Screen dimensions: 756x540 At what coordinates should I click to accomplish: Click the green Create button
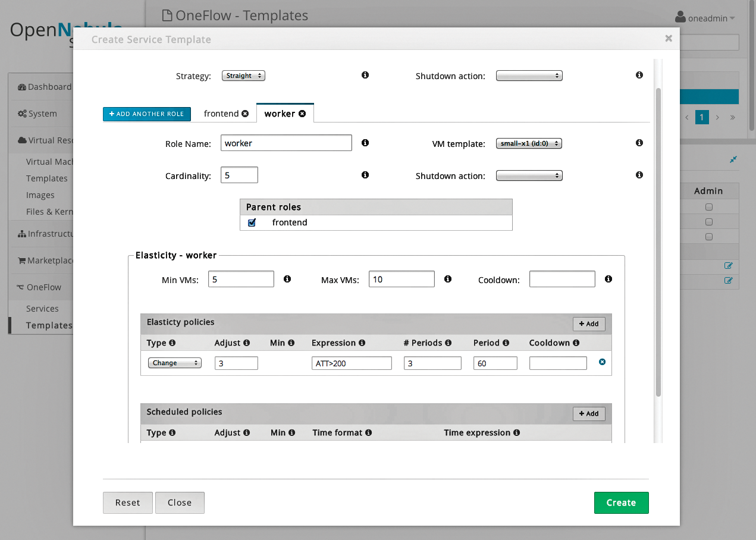coord(621,503)
